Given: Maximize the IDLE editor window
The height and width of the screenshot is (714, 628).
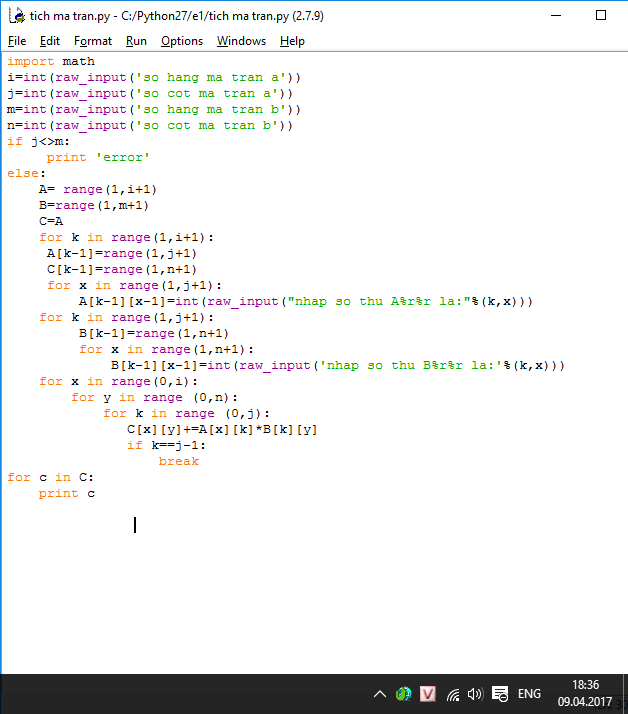Looking at the screenshot, I should [x=600, y=16].
